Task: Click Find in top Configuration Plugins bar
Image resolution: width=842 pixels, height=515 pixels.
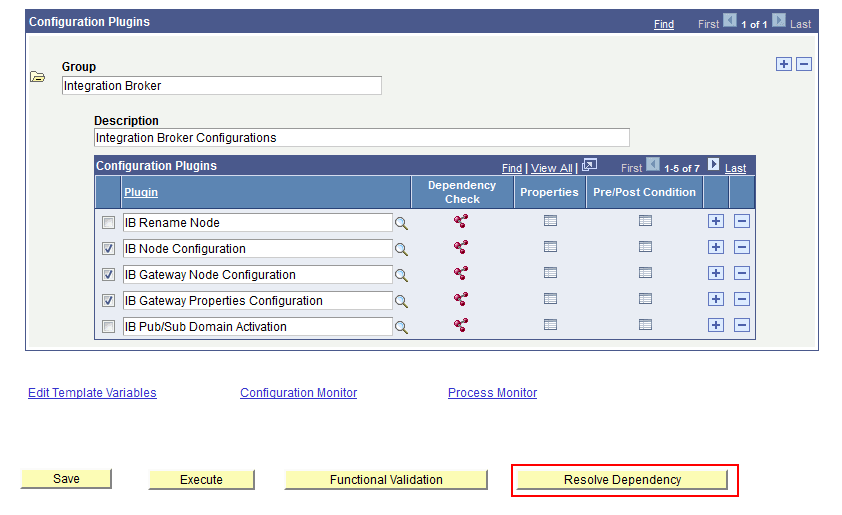Action: click(664, 24)
